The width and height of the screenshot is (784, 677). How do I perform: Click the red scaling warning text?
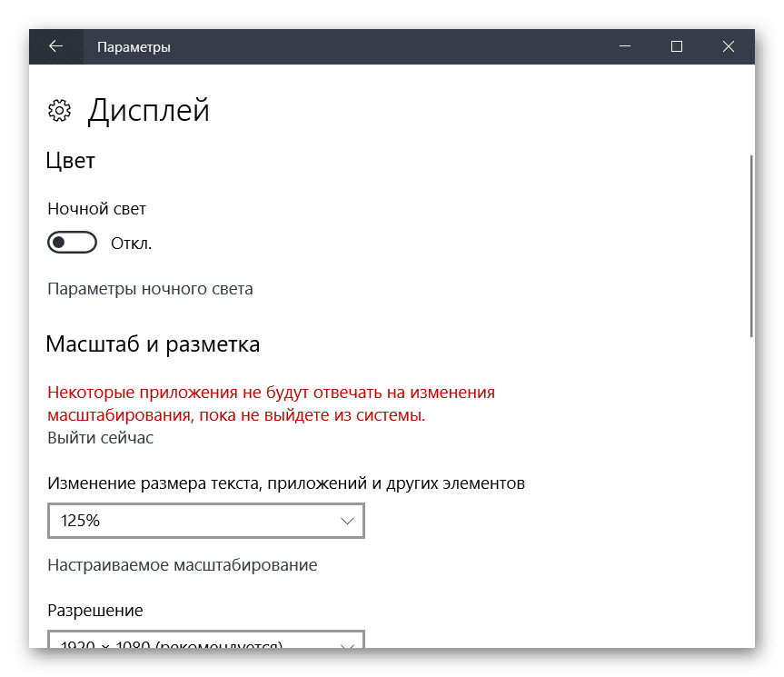pyautogui.click(x=271, y=403)
